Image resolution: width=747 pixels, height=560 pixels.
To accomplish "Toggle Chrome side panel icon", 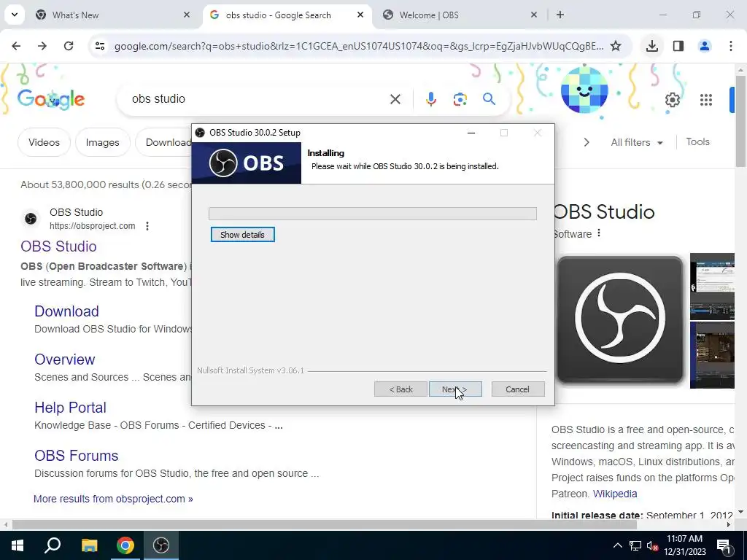I will pyautogui.click(x=678, y=46).
